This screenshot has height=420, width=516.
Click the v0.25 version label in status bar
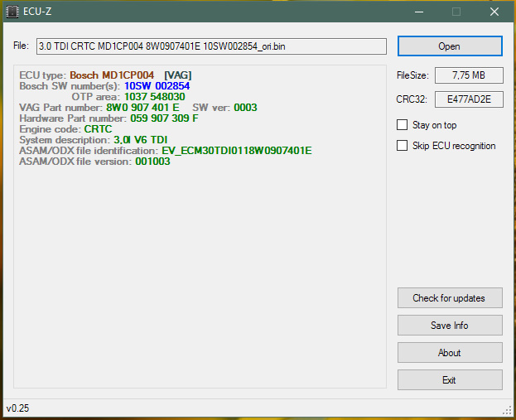17,408
